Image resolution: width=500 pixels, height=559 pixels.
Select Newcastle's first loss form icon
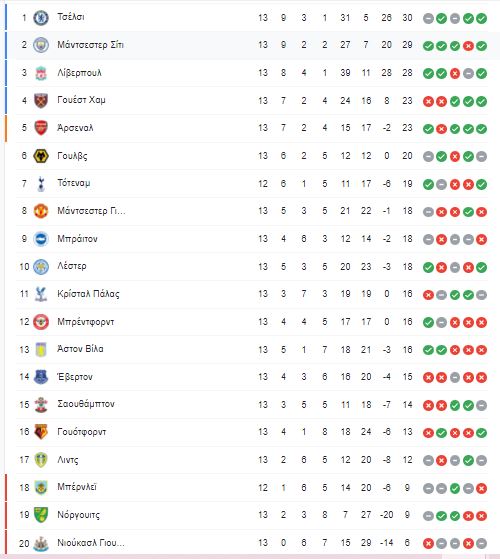pos(428,544)
